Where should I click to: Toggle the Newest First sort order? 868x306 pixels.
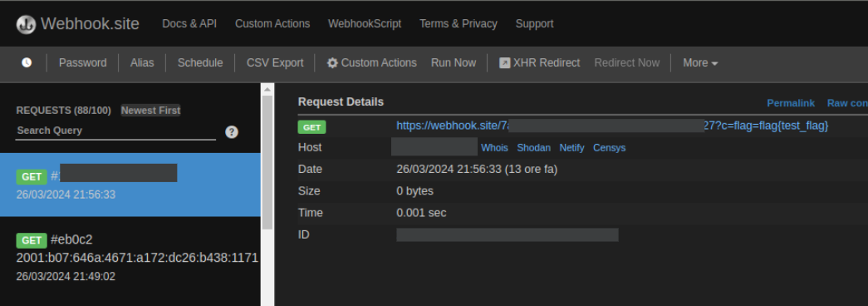(x=150, y=111)
